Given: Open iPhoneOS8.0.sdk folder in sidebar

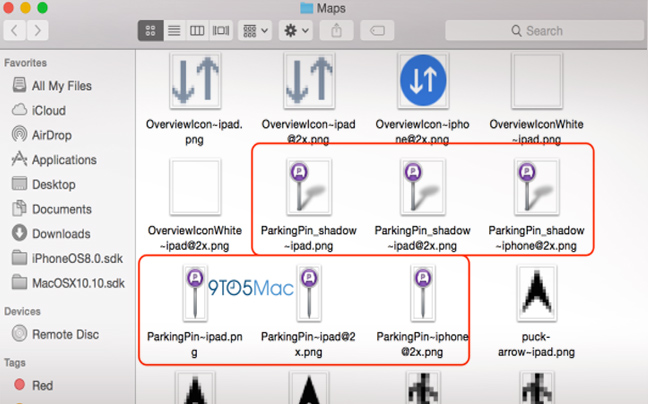Looking at the screenshot, I should [x=67, y=259].
